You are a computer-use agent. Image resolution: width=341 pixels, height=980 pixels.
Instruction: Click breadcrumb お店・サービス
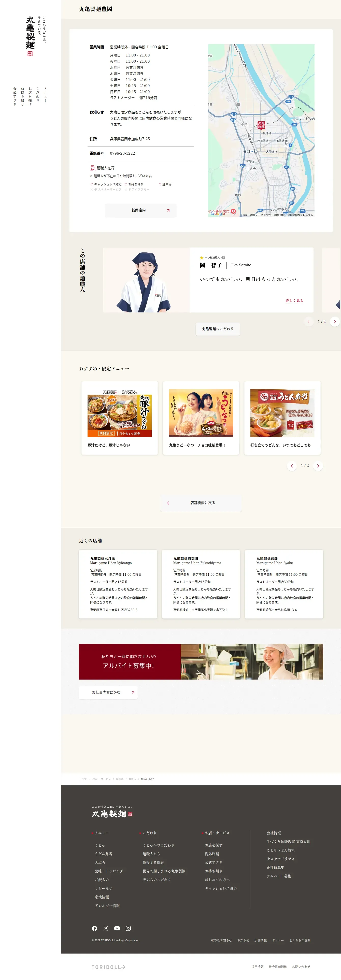[102, 779]
